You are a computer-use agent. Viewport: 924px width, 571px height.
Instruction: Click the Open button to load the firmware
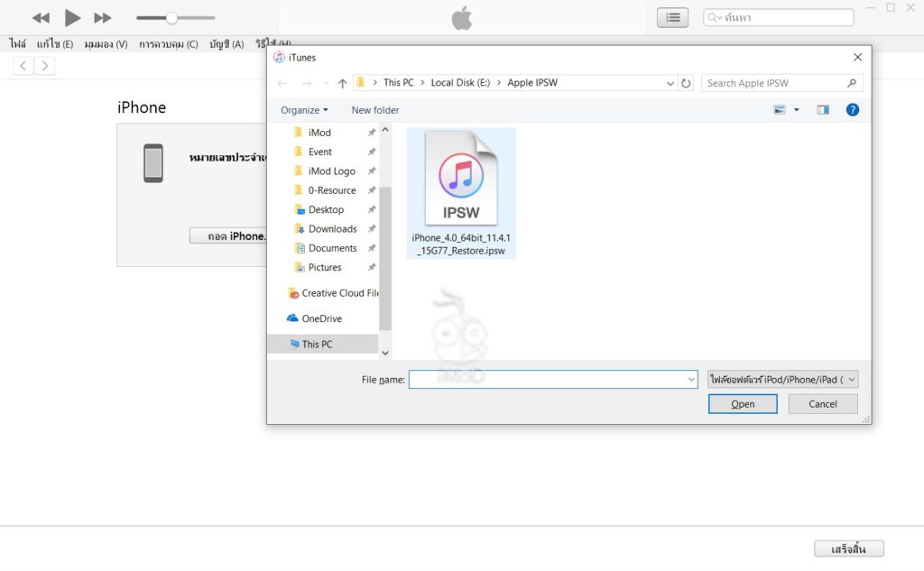coord(742,403)
